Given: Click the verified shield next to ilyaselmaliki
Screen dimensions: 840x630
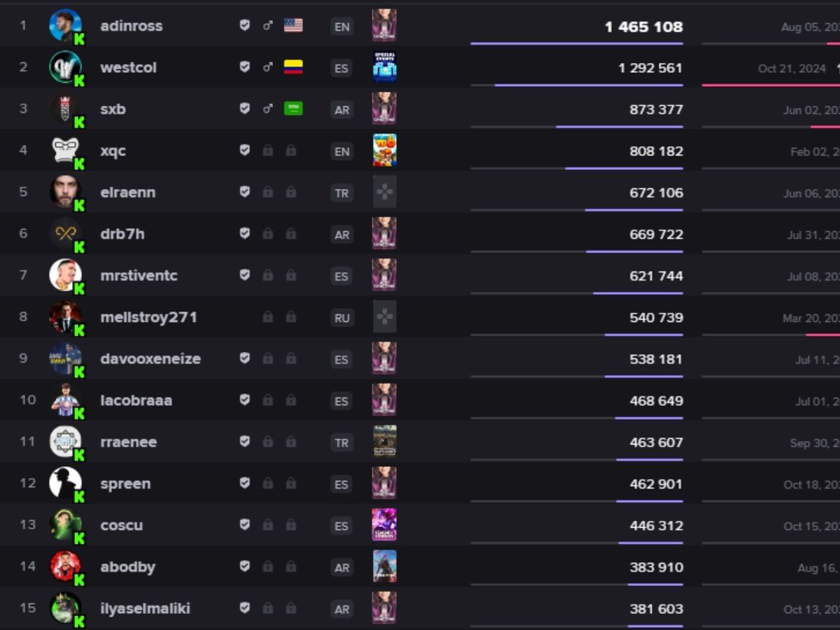Looking at the screenshot, I should tap(244, 609).
